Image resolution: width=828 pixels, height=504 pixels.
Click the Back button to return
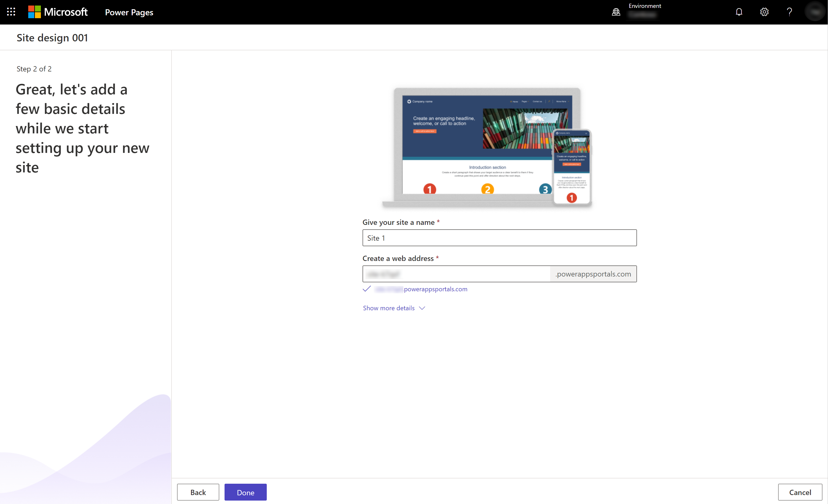tap(198, 492)
